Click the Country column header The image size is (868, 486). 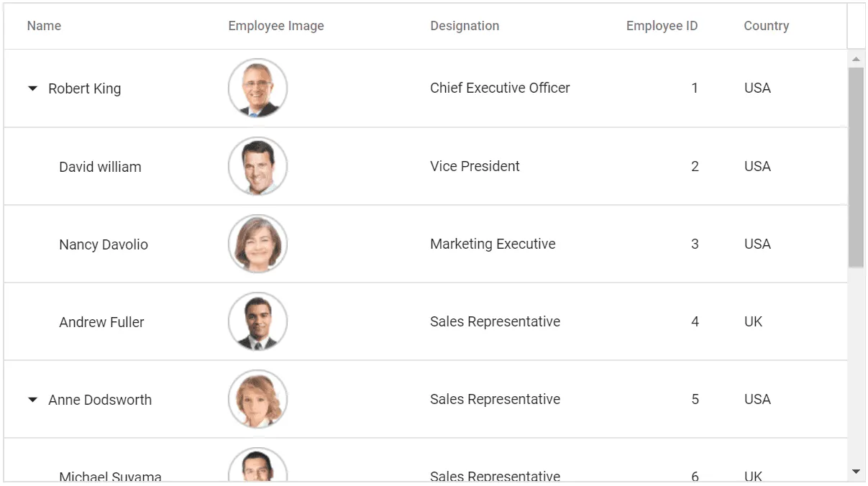pyautogui.click(x=766, y=25)
